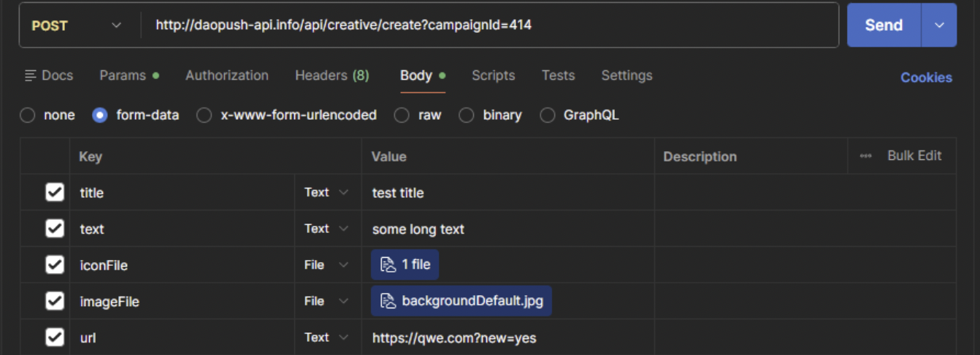The image size is (980, 355).
Task: Click Bulk Edit
Action: pos(914,156)
